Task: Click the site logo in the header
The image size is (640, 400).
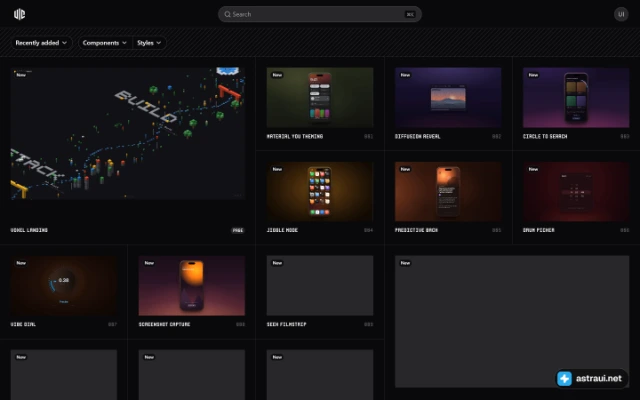Action: tap(19, 14)
